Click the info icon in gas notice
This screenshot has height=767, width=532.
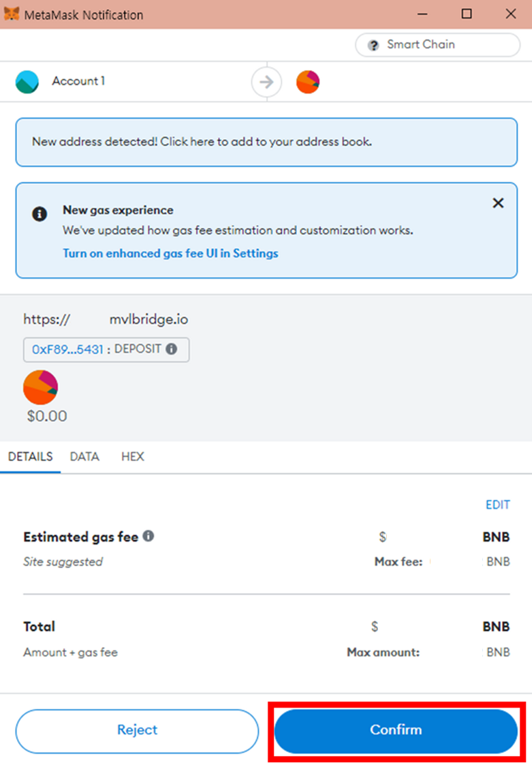(x=40, y=213)
